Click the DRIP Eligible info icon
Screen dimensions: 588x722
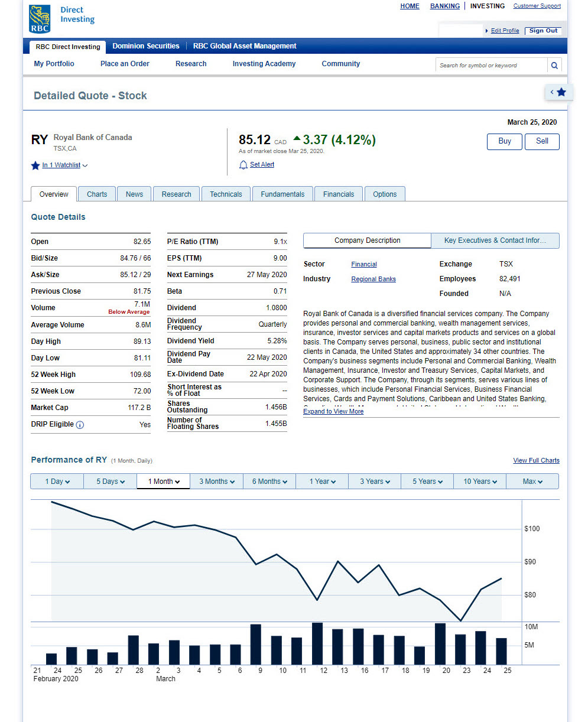pyautogui.click(x=80, y=425)
